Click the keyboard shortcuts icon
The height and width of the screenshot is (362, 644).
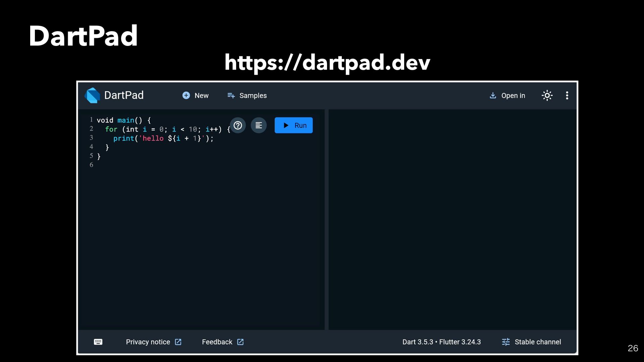pyautogui.click(x=98, y=342)
